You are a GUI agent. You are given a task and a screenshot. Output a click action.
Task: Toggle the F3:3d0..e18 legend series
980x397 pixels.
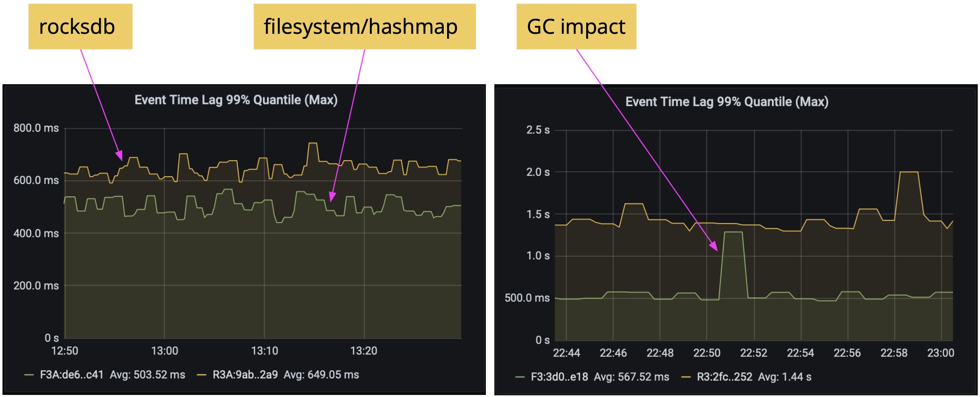(x=559, y=377)
